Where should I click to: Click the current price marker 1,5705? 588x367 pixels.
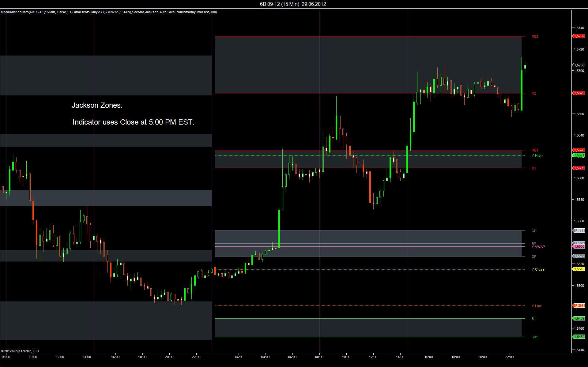(x=579, y=65)
